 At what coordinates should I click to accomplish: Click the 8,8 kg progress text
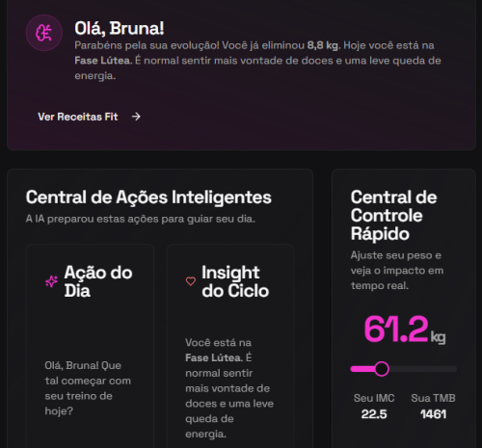[323, 45]
